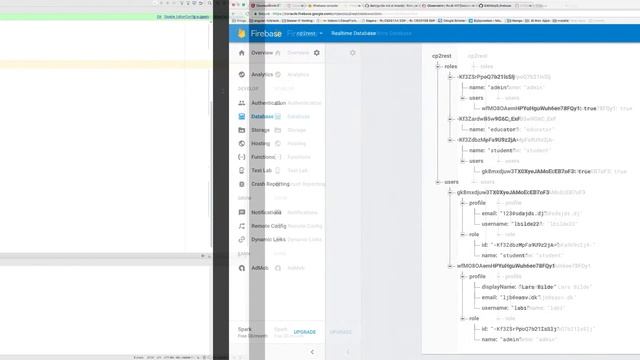Click the Test Lab icon
This screenshot has width=640, height=360.
242,170
